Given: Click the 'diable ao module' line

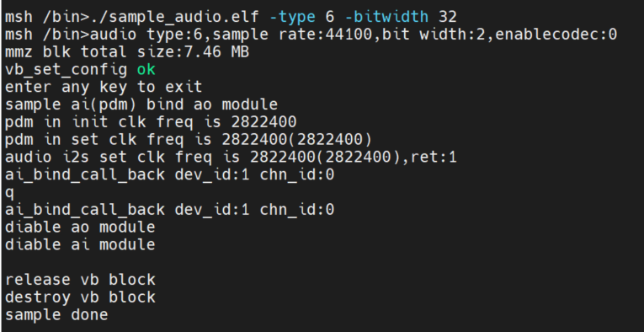Looking at the screenshot, I should (80, 227).
